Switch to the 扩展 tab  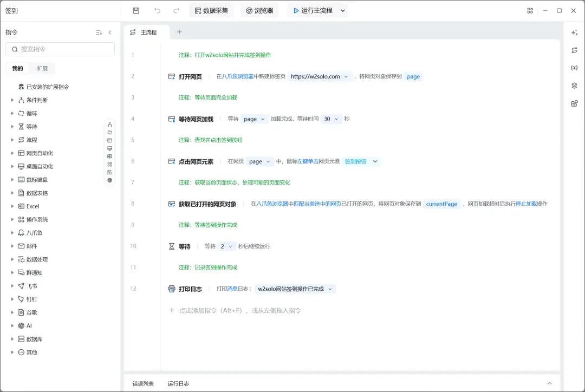[x=42, y=68]
